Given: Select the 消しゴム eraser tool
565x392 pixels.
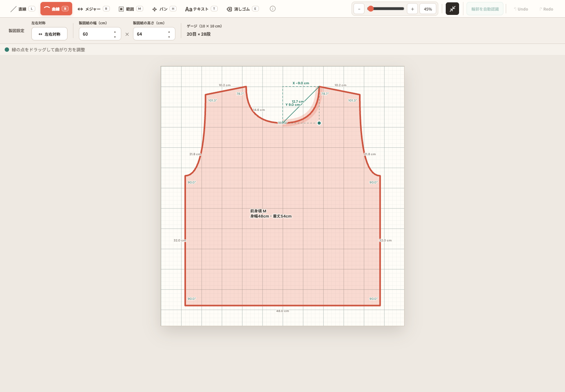Looking at the screenshot, I should 242,9.
